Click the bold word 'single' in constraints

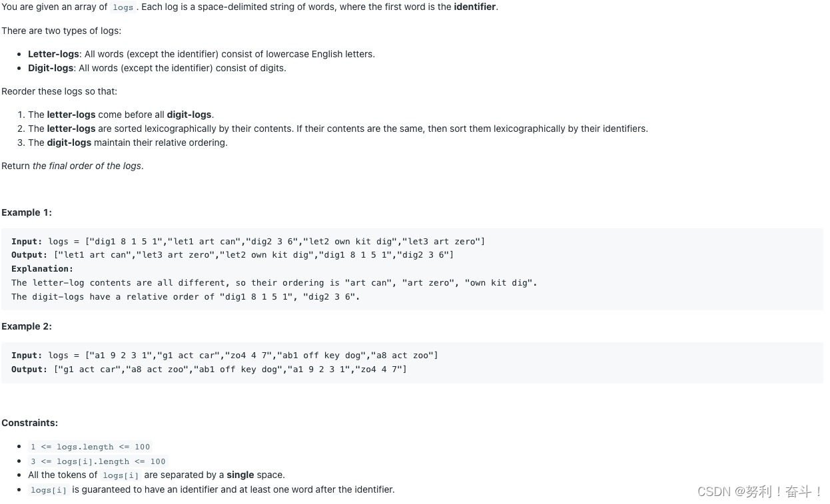pyautogui.click(x=240, y=475)
